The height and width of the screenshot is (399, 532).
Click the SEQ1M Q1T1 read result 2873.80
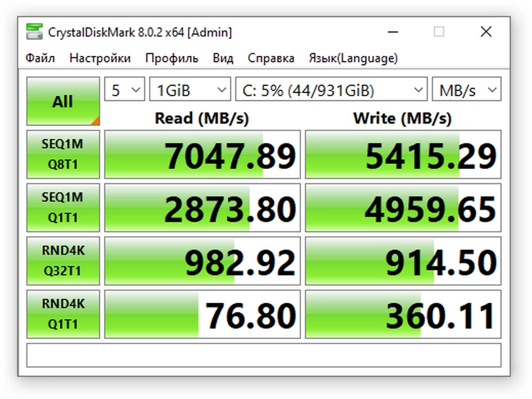coord(202,207)
